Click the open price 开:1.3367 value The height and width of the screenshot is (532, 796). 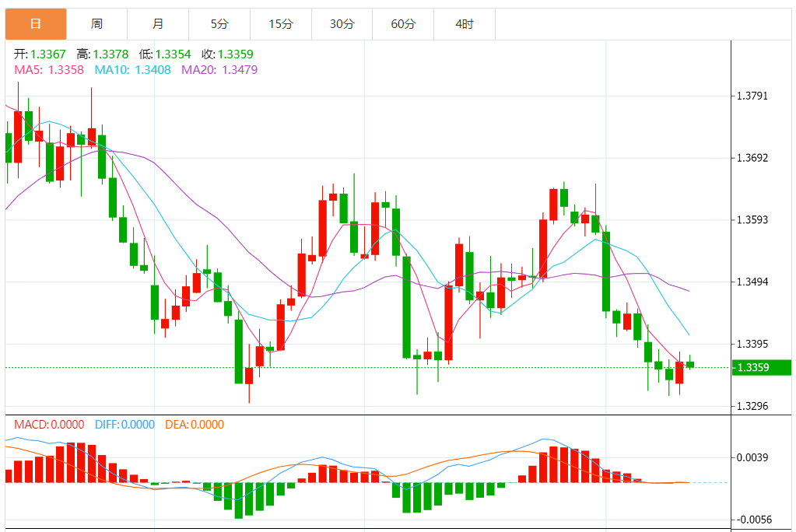click(x=40, y=54)
